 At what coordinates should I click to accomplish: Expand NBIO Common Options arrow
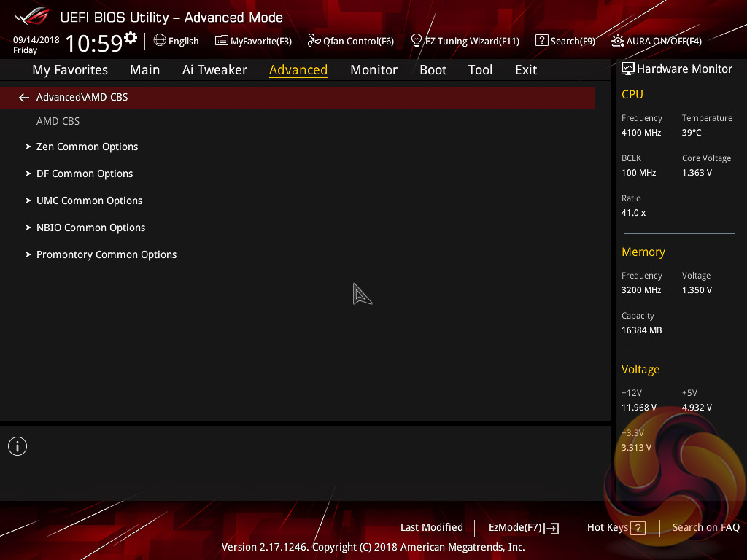click(x=28, y=227)
